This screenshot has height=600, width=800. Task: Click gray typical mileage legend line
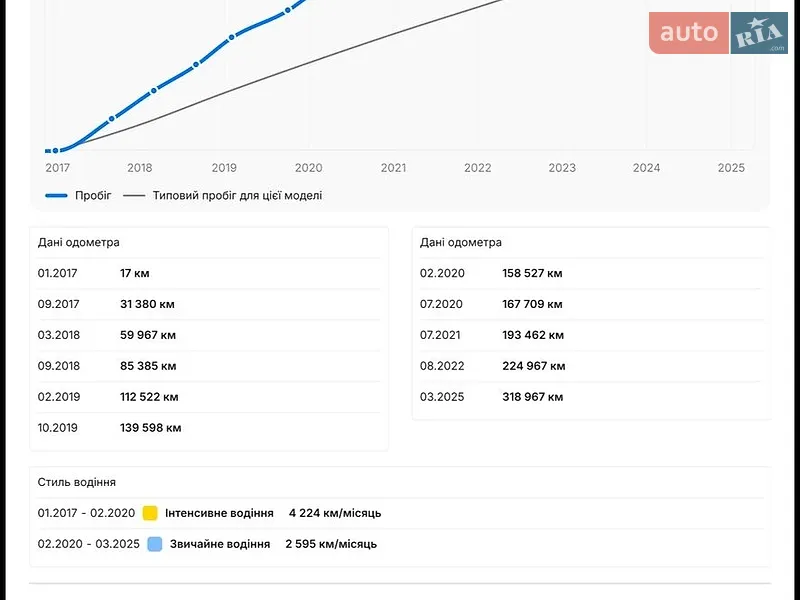[134, 195]
